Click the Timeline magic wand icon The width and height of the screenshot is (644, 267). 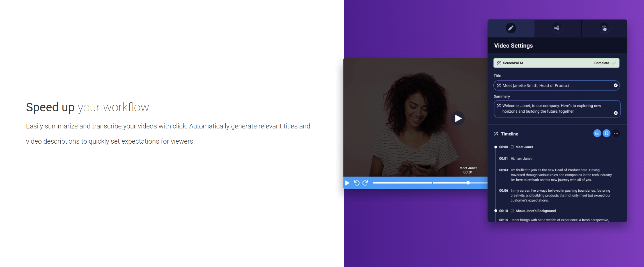[496, 134]
